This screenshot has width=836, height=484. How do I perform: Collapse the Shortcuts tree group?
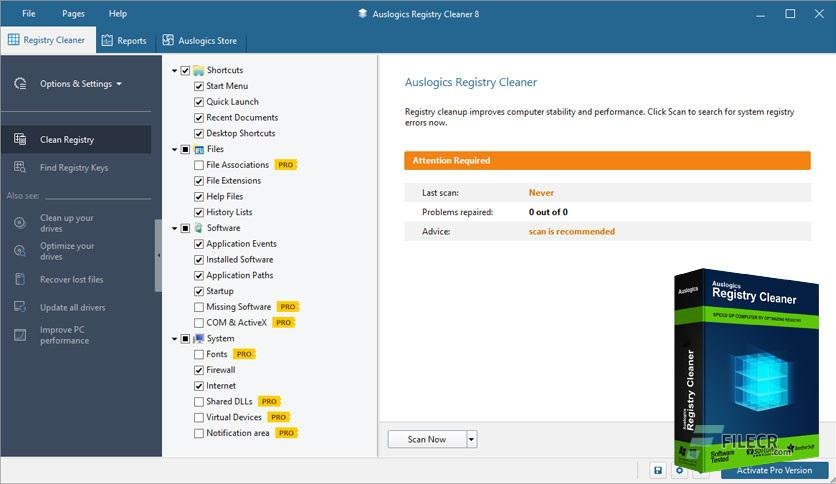click(174, 70)
